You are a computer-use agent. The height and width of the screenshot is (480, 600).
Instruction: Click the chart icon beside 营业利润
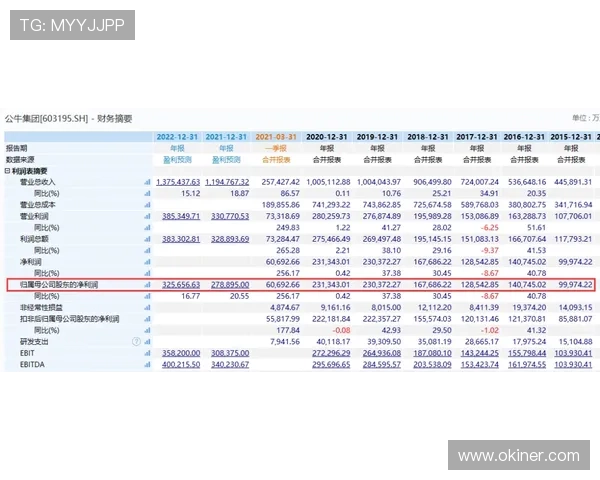146,216
